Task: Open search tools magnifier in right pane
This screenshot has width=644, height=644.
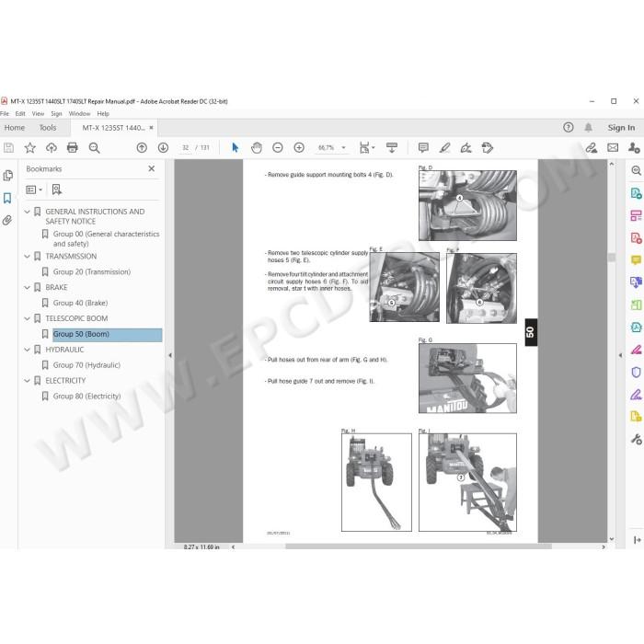Action: click(x=636, y=170)
